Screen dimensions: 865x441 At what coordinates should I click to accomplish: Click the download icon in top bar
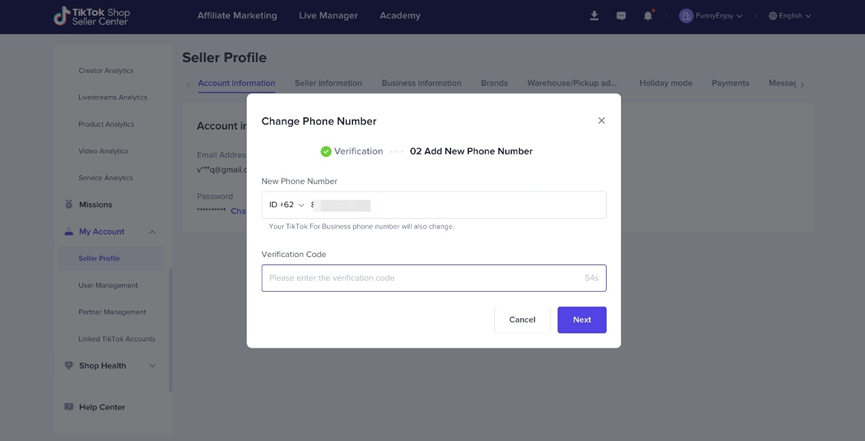tap(594, 16)
